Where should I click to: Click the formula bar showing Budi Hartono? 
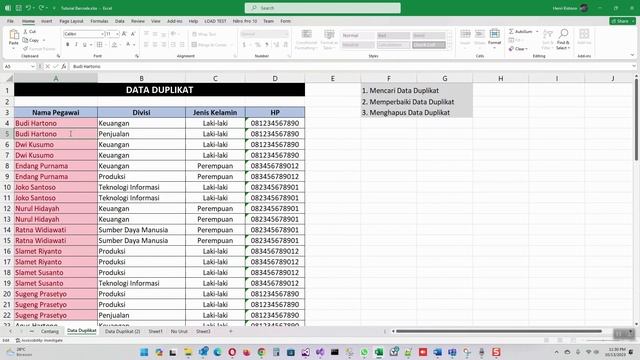click(x=351, y=66)
